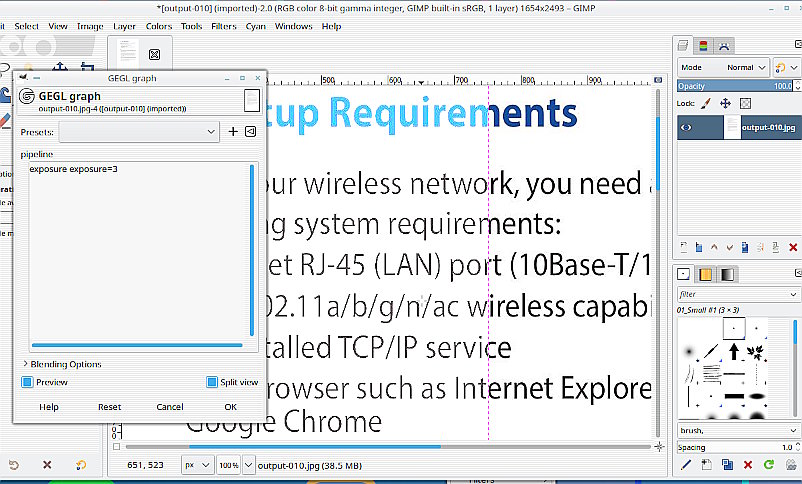Open the zoom level dropdown arrow

(x=248, y=465)
